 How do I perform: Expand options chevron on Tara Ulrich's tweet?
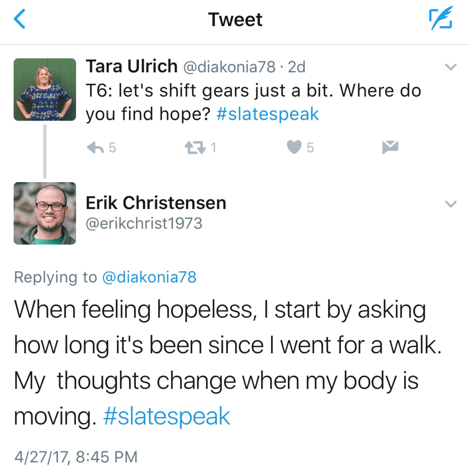coord(451,67)
